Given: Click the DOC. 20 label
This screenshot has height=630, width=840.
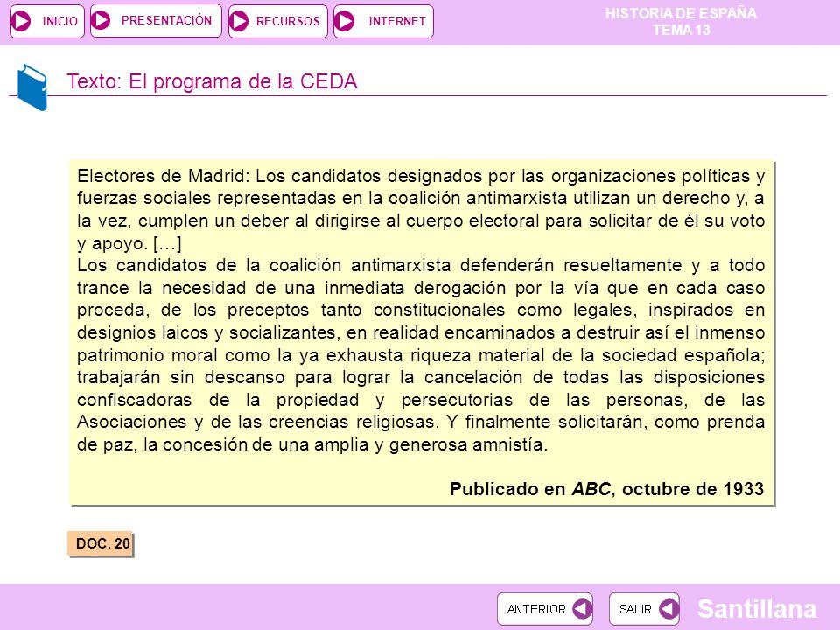Looking at the screenshot, I should [x=100, y=543].
